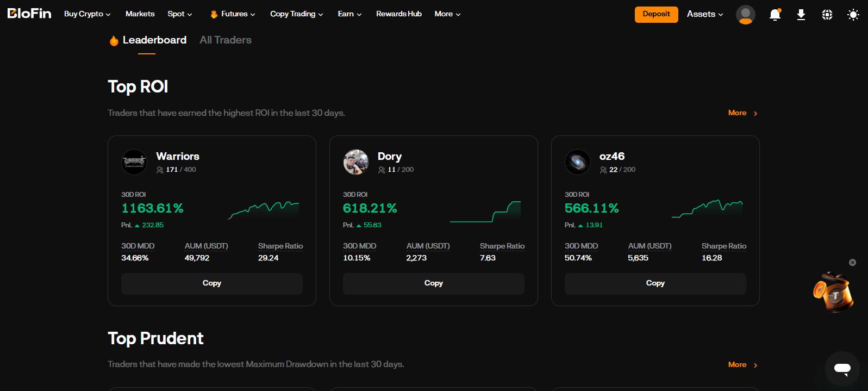This screenshot has width=868, height=391.
Task: Open the oz46 trader avatar
Action: tap(578, 162)
